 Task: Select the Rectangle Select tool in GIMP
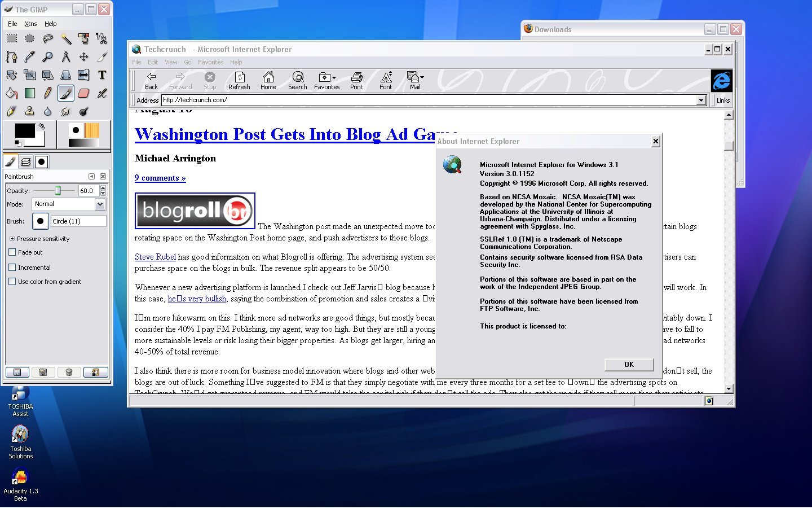(x=12, y=38)
